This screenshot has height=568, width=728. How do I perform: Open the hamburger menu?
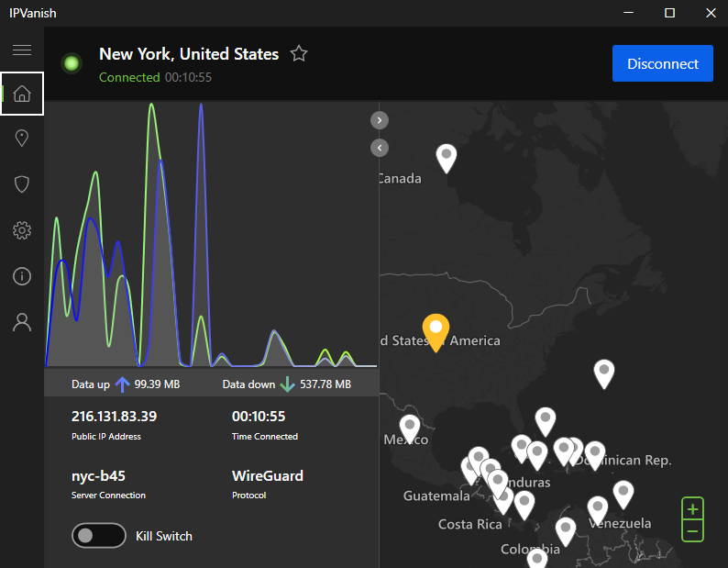22,50
